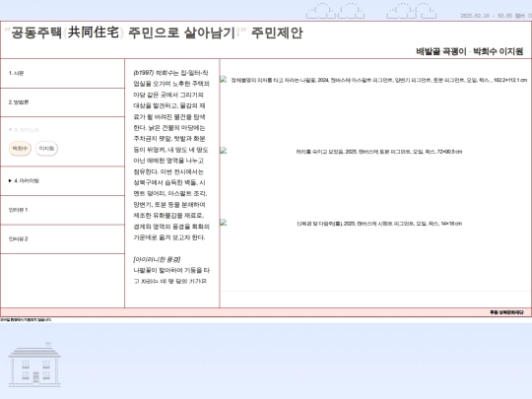Viewport: 532px width, 399px height.
Task: Open the '2. 방법론' section
Action: (62, 102)
